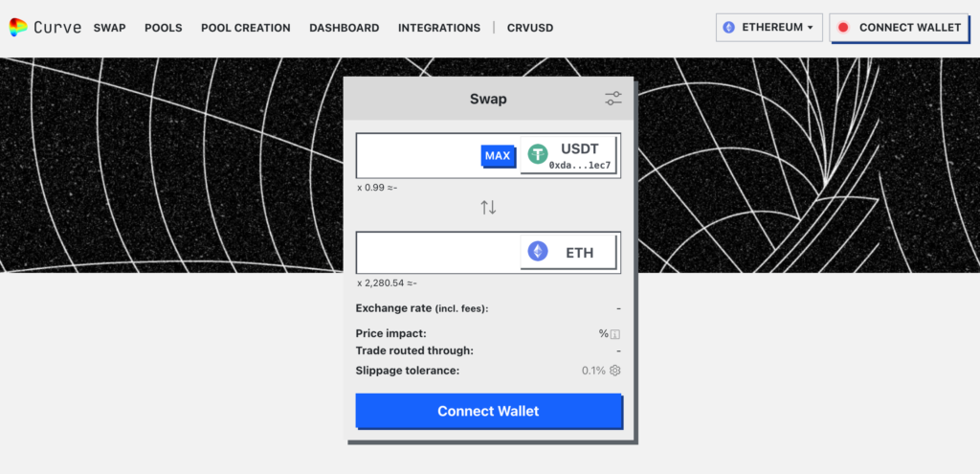The width and height of the screenshot is (980, 474).
Task: Click the Curve wordmark text
Action: click(57, 28)
